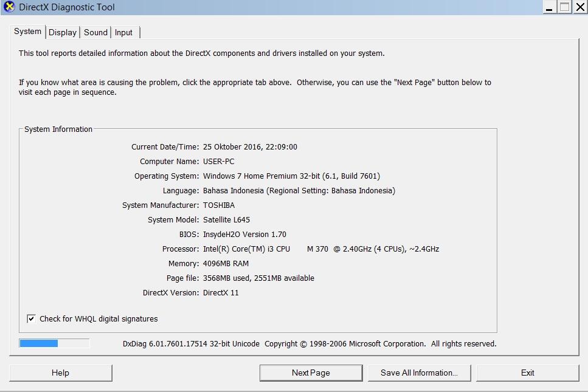Click the Bahasa Indonesia language value

[x=299, y=191]
